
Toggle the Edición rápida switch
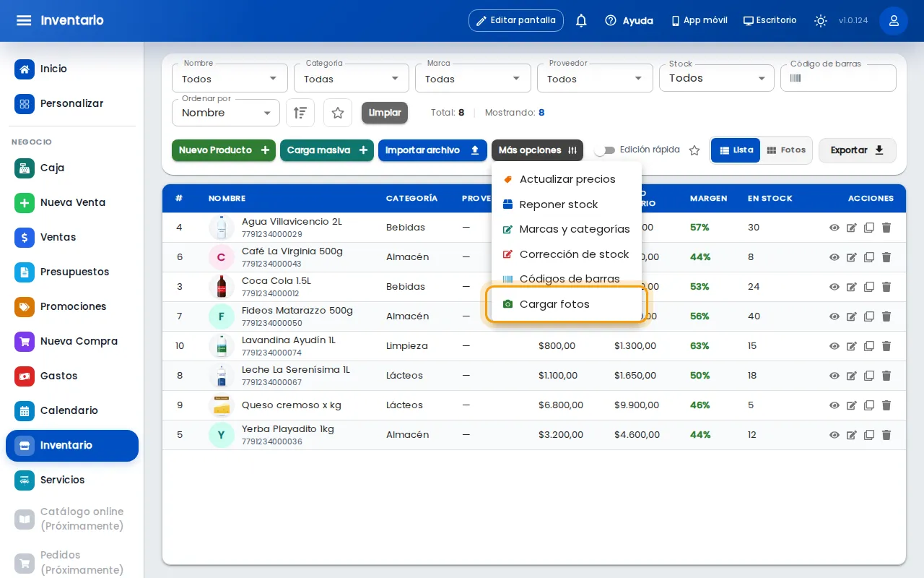click(605, 150)
